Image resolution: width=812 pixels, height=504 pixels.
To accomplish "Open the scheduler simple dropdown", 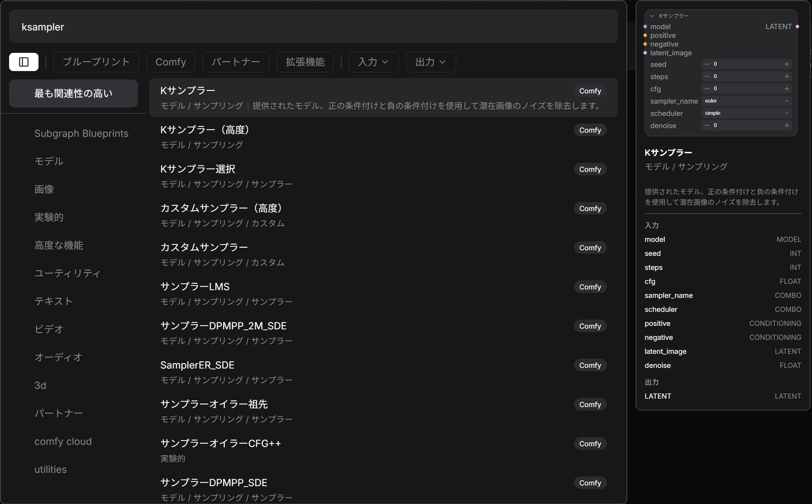I will pos(747,113).
